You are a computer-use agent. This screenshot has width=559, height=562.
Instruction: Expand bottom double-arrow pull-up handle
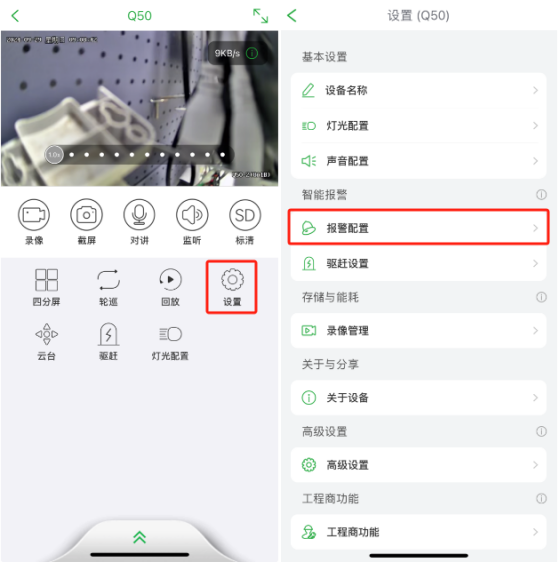[139, 537]
